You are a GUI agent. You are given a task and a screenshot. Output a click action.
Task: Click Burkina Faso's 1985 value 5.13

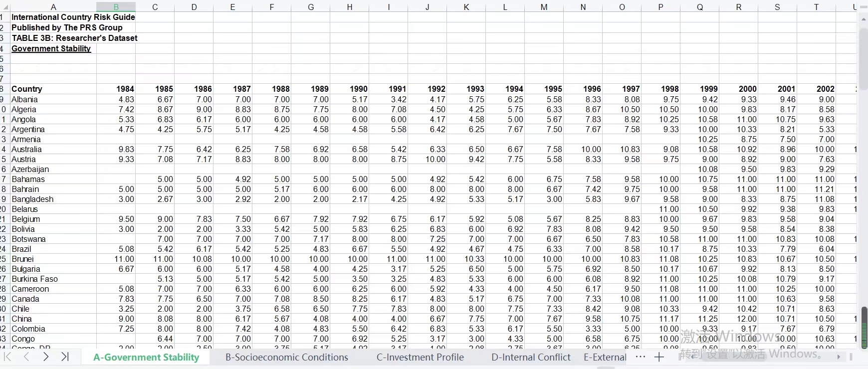click(x=155, y=279)
